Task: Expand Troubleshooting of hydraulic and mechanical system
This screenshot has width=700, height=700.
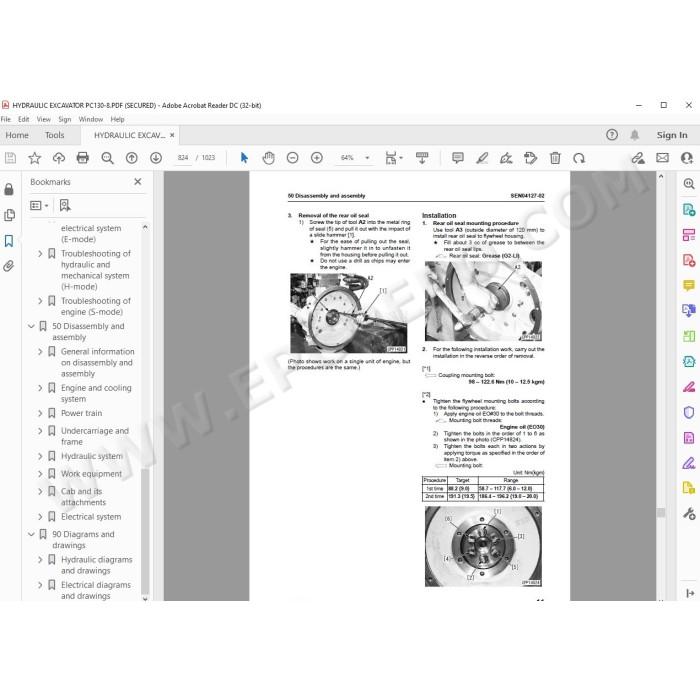Action: click(x=40, y=254)
